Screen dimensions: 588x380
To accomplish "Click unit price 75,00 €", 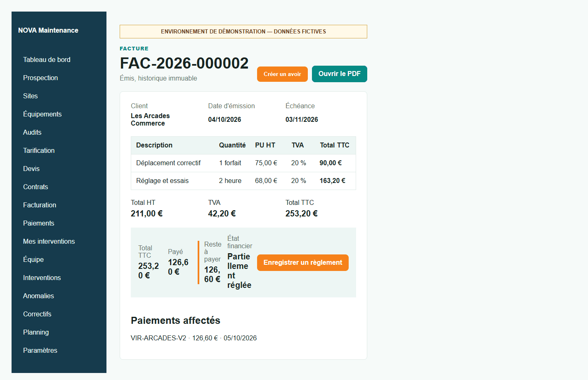I will click(266, 163).
